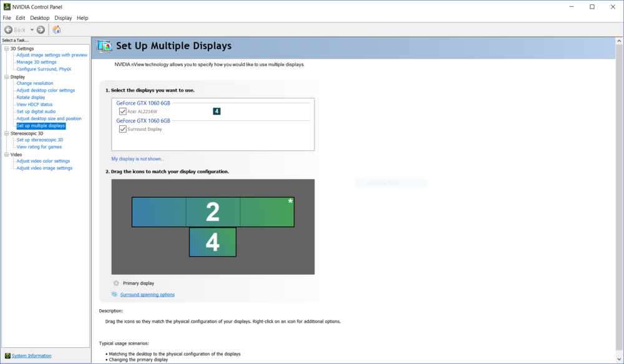The image size is (624, 364).
Task: Collapse the Stereoscopic 3D tree node
Action: (6, 133)
